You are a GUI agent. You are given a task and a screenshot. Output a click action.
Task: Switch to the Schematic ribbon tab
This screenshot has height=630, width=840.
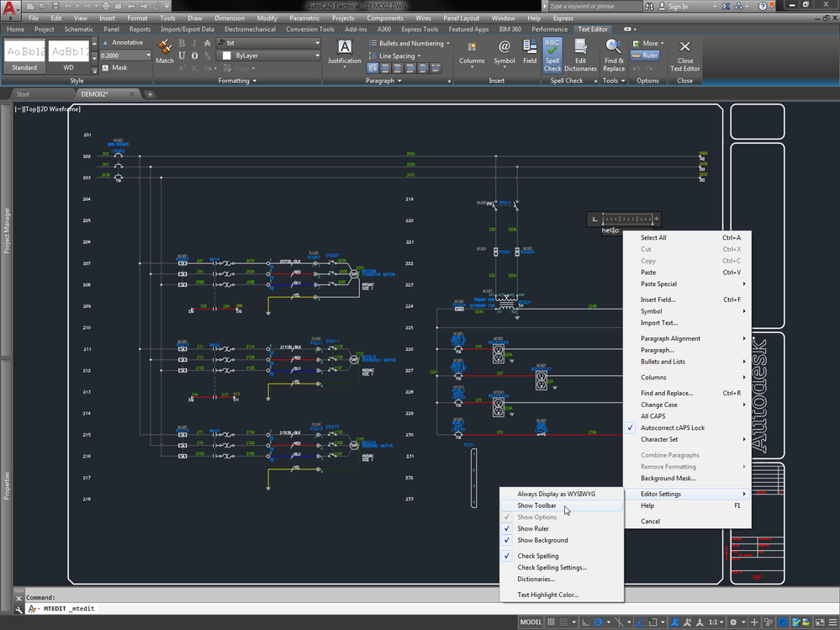[79, 29]
